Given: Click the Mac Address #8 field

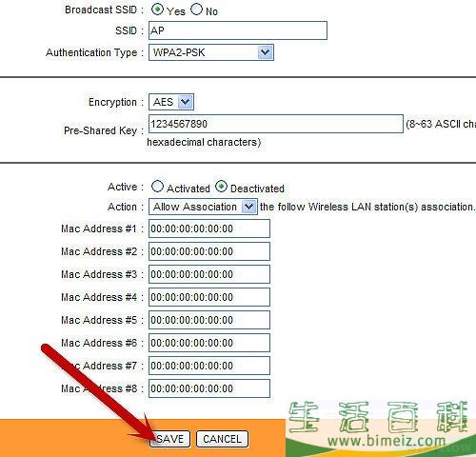Looking at the screenshot, I should click(x=209, y=388).
